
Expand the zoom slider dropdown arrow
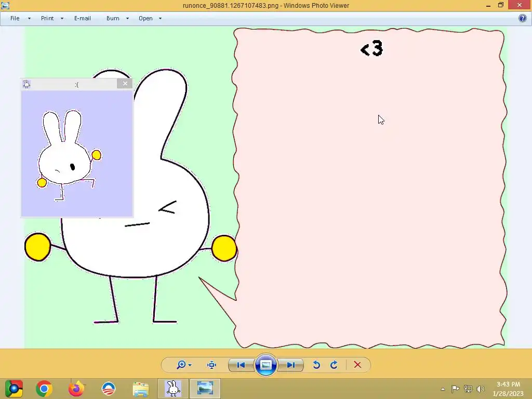coord(190,365)
